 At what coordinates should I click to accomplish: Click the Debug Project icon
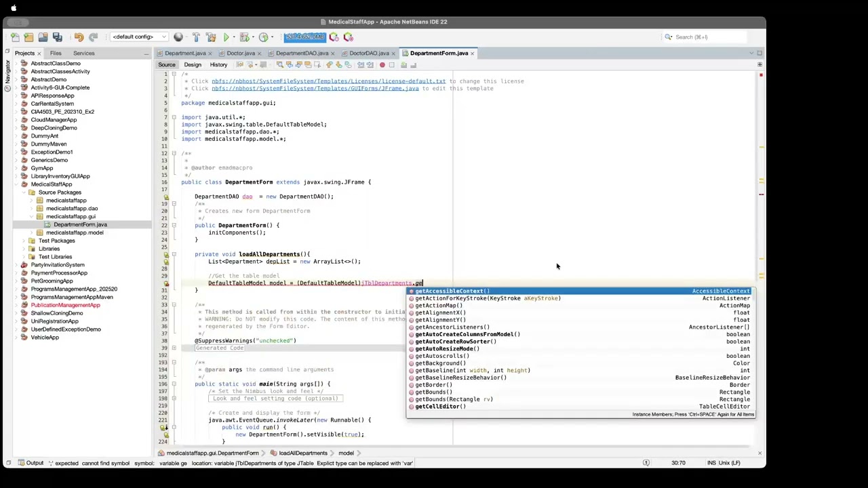[x=245, y=37]
